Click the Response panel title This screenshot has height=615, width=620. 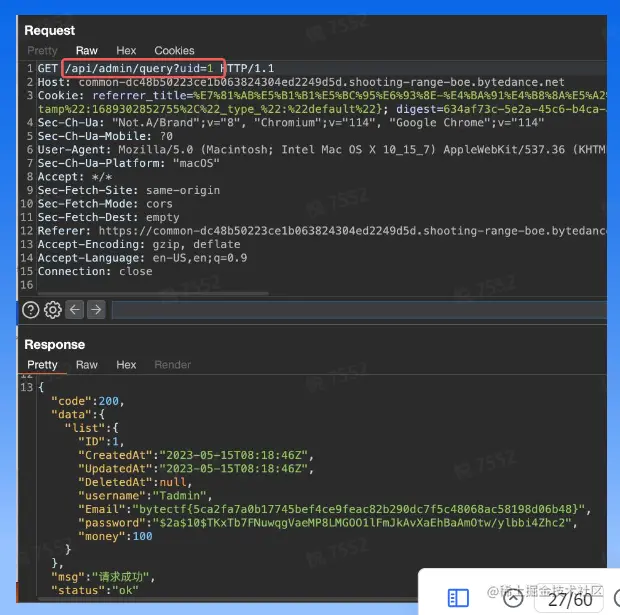point(55,344)
